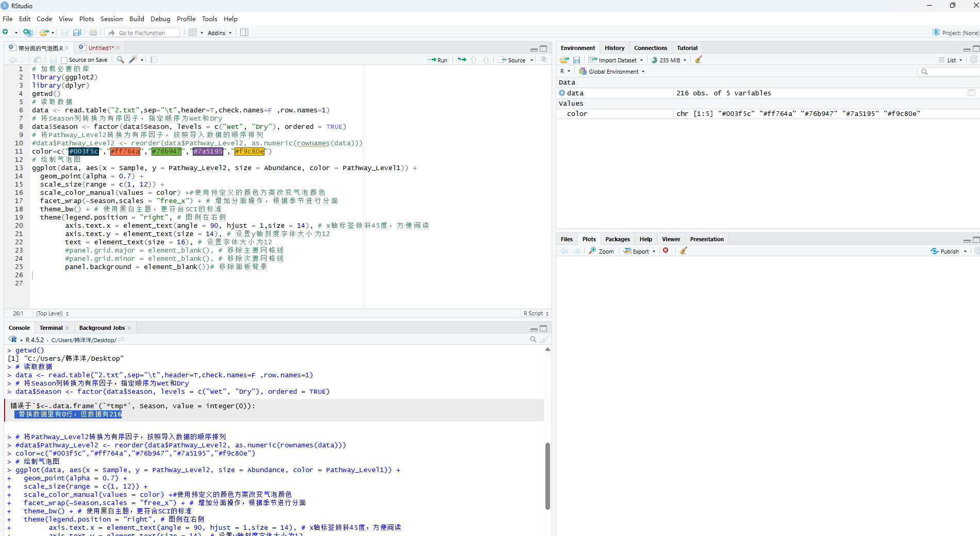Open the 235 MiB memory usage dropdown
980x536 pixels.
(x=669, y=60)
